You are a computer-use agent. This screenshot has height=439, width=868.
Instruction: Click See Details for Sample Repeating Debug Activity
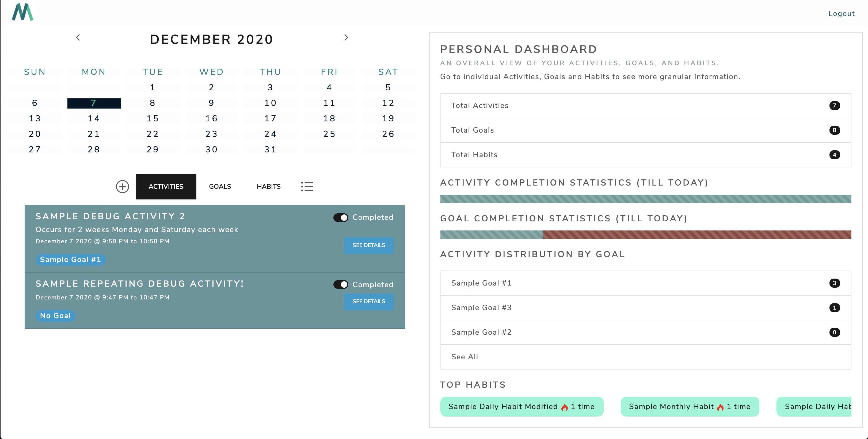(369, 302)
